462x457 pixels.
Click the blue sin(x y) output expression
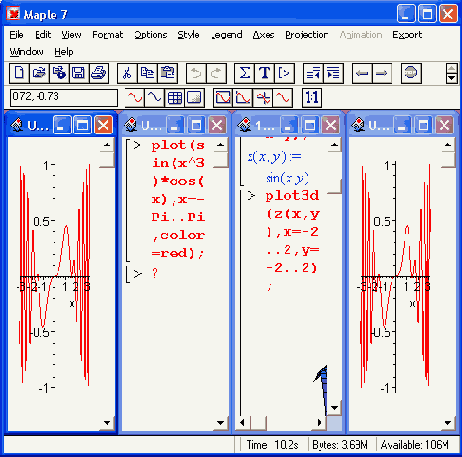(x=287, y=178)
